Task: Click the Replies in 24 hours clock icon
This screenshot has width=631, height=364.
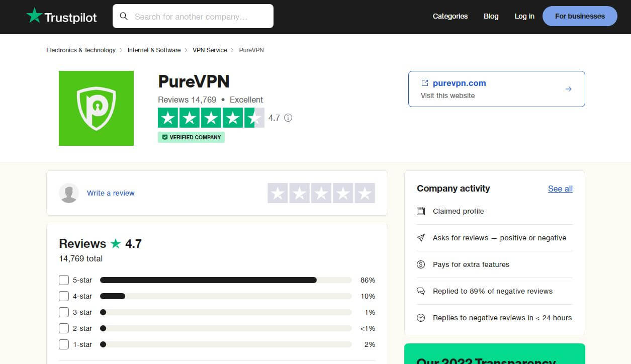Action: (421, 318)
